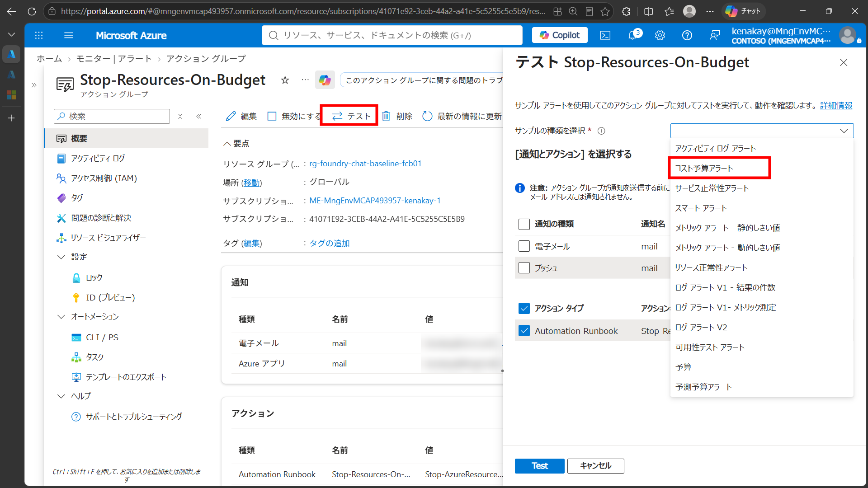Open browser split screen icon
This screenshot has height=488, width=868.
click(x=649, y=11)
